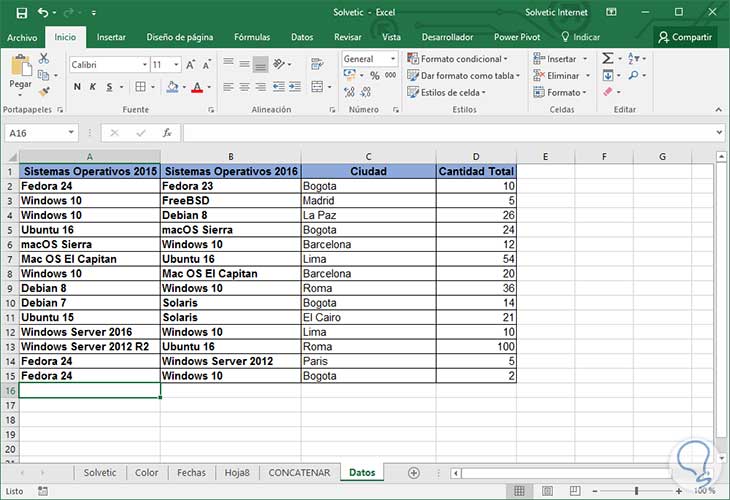
Task: Open the Fórmulas ribbon tab
Action: tap(252, 37)
